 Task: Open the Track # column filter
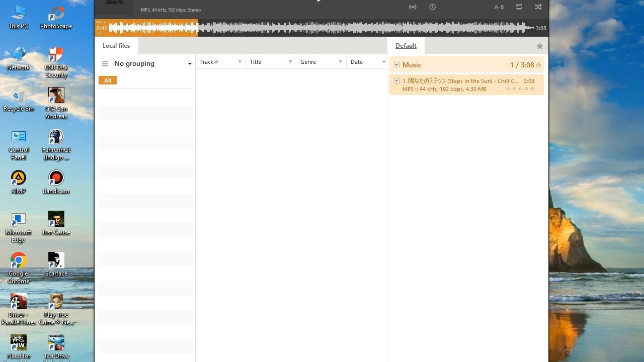pos(240,62)
